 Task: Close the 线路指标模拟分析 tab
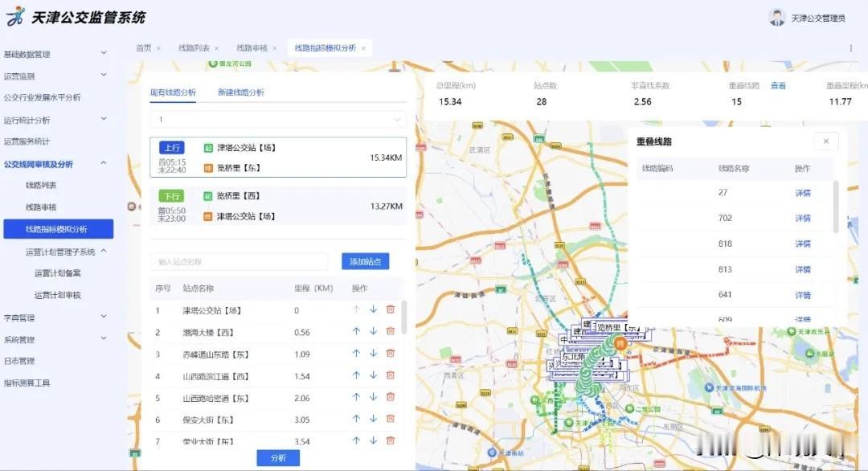363,49
